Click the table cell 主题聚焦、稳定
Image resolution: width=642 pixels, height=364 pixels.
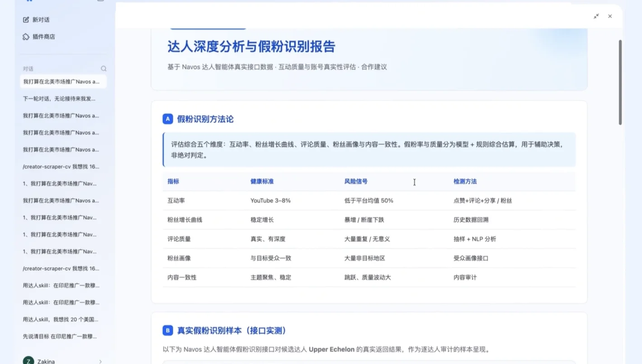(x=271, y=277)
